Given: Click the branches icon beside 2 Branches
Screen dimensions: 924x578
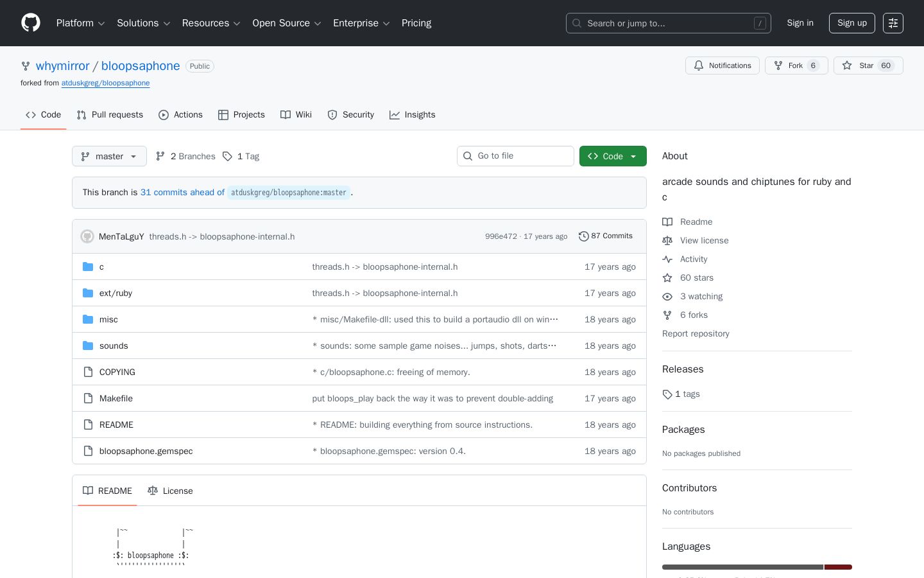Looking at the screenshot, I should click(x=160, y=156).
